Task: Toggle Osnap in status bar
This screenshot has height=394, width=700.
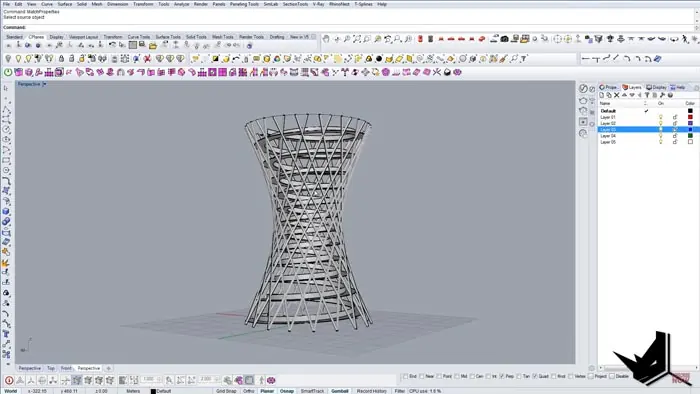Action: tap(287, 391)
